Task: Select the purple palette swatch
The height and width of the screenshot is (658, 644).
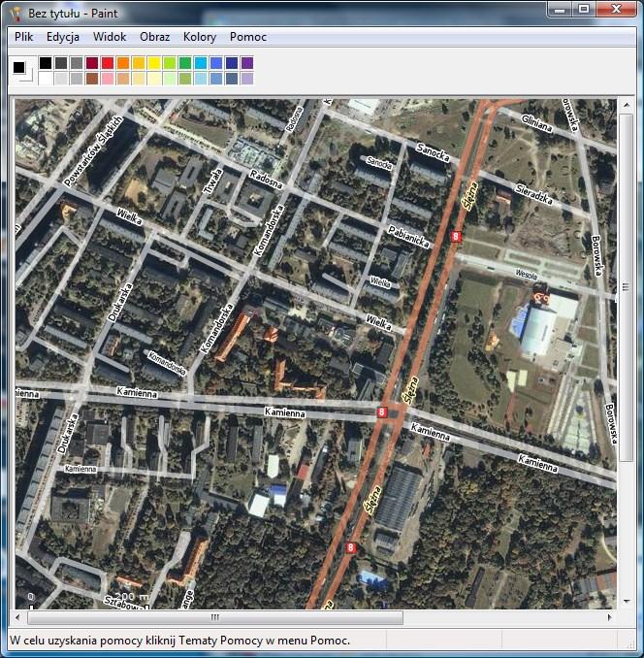Action: 247,63
